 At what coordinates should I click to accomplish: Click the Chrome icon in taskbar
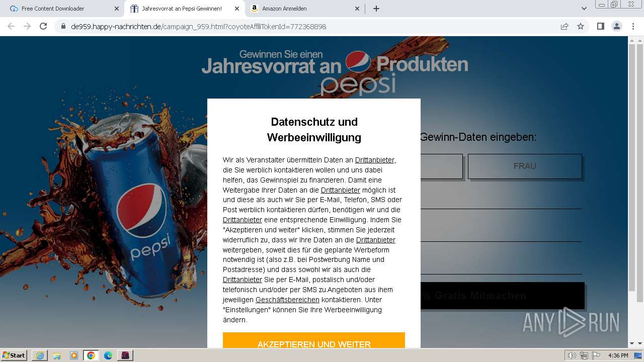click(91, 355)
